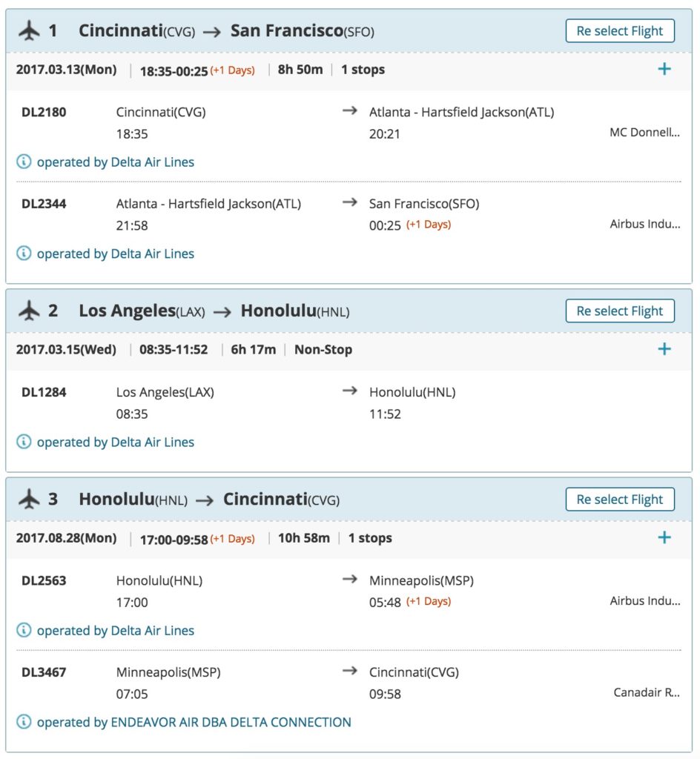Click info icon beside DL1284 operator

click(x=24, y=442)
